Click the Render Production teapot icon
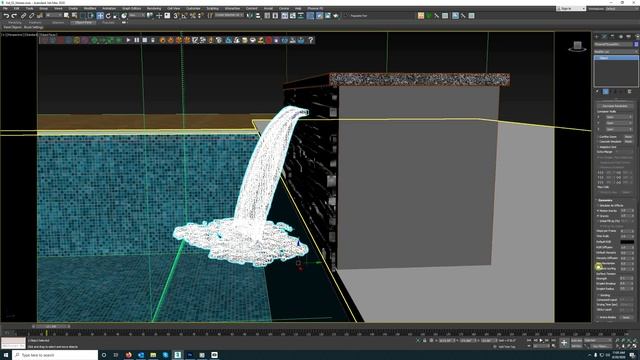This screenshot has height=360, width=640. [336, 16]
